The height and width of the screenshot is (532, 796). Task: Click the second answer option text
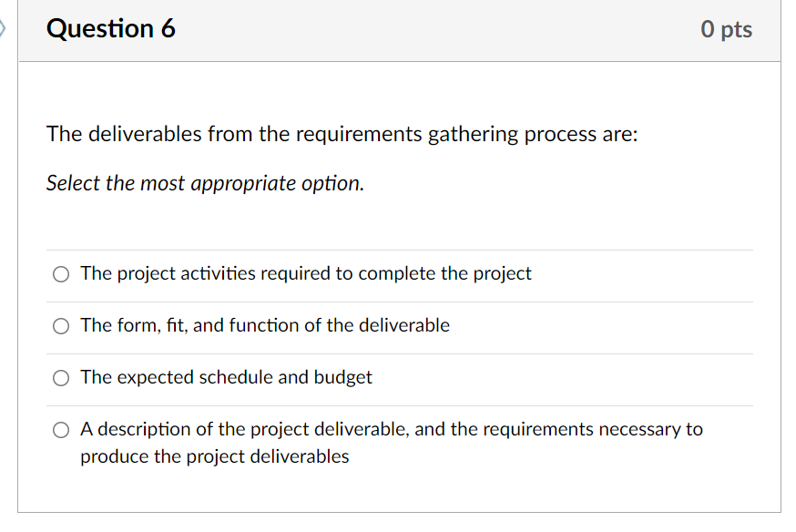(x=265, y=325)
